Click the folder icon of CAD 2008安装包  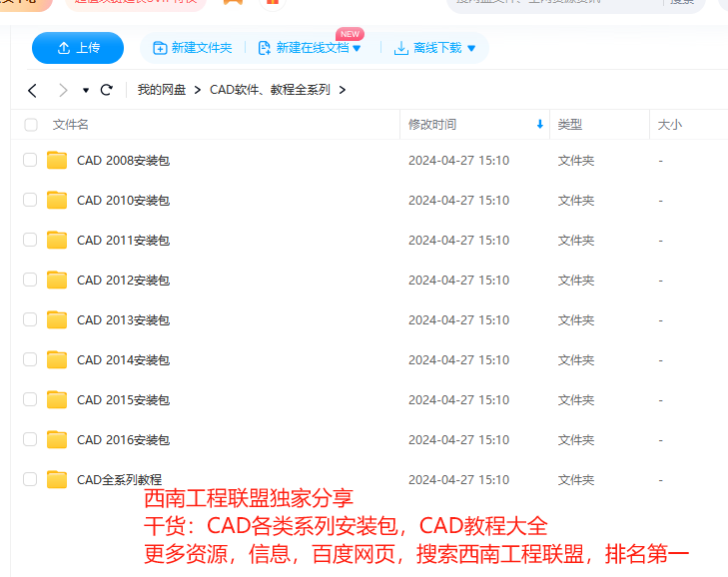[57, 160]
